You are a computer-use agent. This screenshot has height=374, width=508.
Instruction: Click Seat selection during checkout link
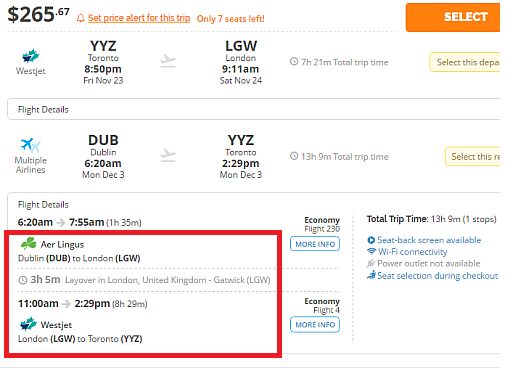click(x=437, y=276)
